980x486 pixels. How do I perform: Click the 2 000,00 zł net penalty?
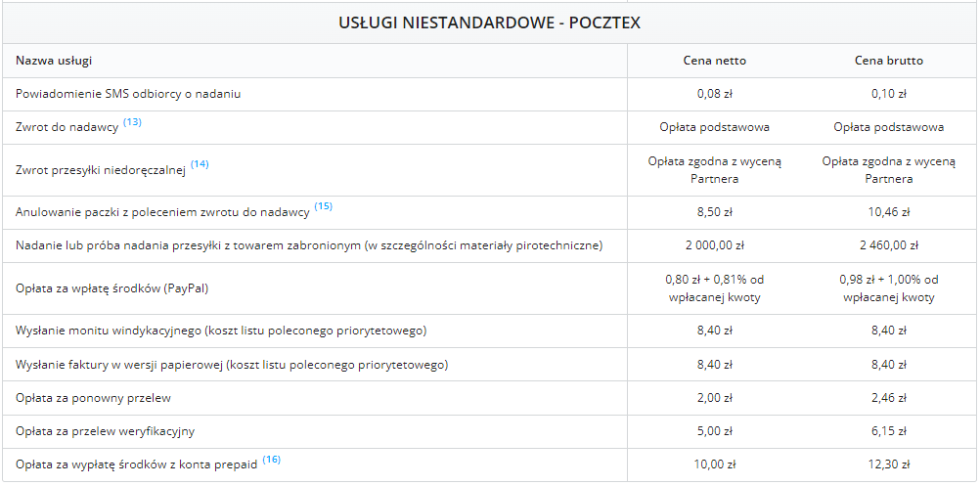tap(714, 245)
